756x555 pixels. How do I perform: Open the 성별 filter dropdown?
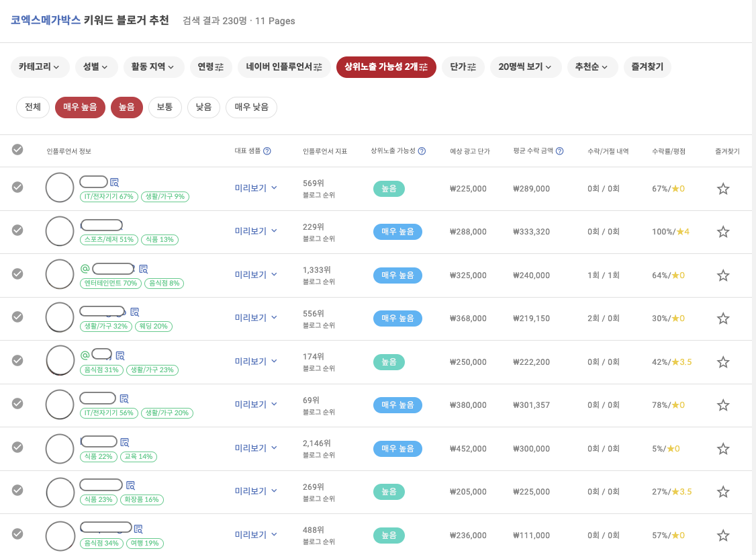(96, 67)
